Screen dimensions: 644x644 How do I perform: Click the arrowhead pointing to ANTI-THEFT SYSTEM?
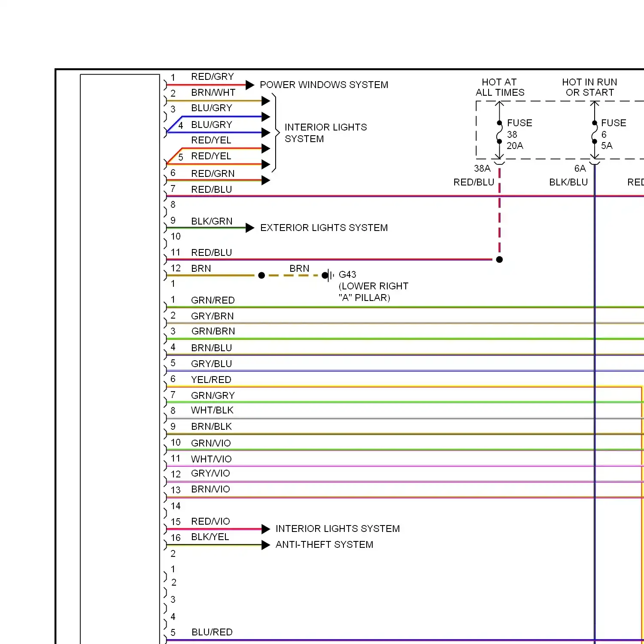266,545
